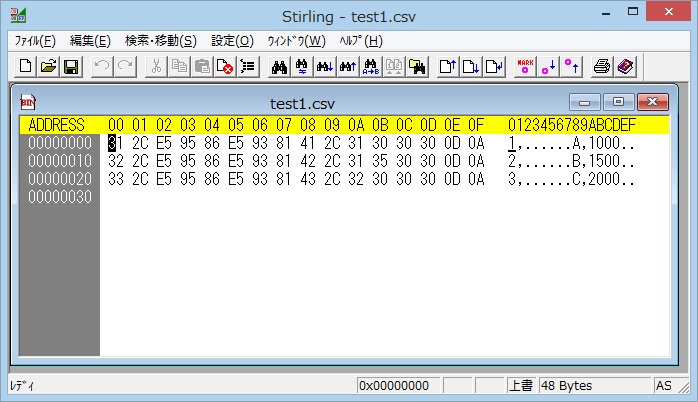Go to next mark with down-arrow icon
The height and width of the screenshot is (402, 698).
tap(548, 67)
